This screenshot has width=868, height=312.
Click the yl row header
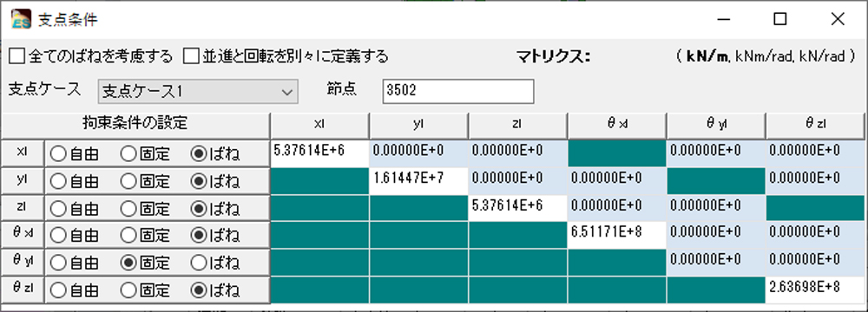[23, 181]
